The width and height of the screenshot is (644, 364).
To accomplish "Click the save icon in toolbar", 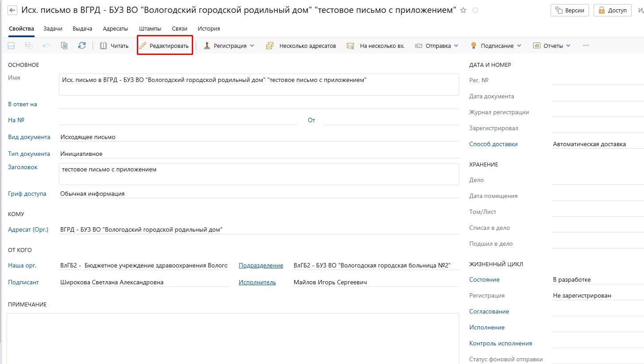I will tap(11, 46).
